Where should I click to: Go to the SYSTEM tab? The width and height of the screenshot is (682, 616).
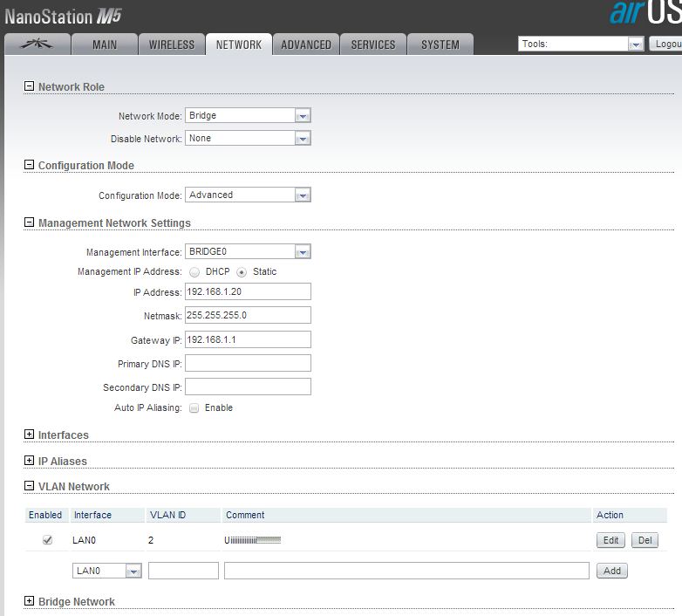tap(440, 44)
